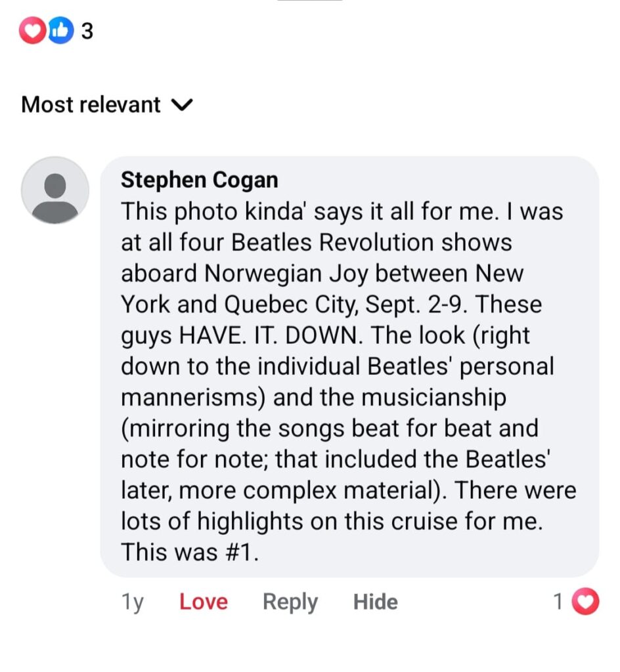Toggle the Love reaction on the comment
This screenshot has width=620, height=672.
pos(204,602)
